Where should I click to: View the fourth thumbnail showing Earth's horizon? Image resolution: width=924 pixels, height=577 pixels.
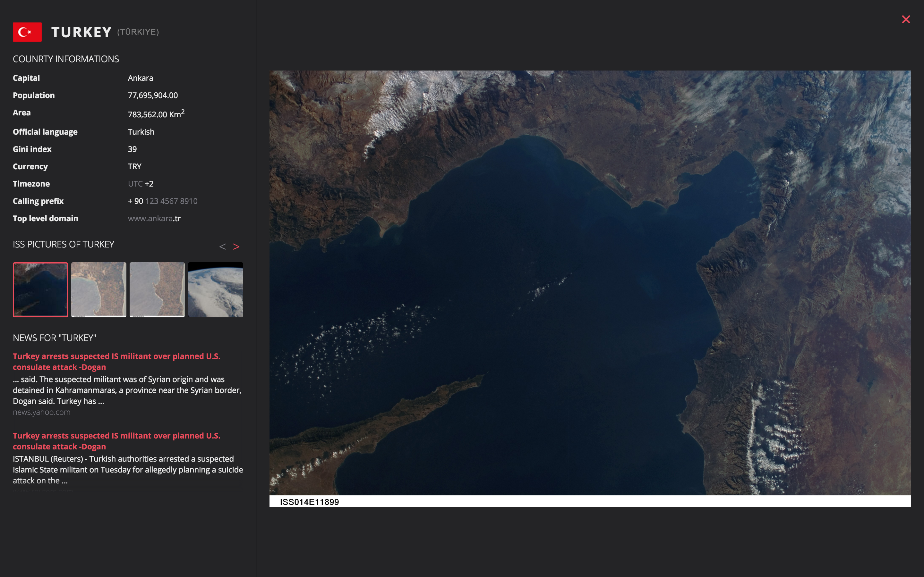click(215, 290)
